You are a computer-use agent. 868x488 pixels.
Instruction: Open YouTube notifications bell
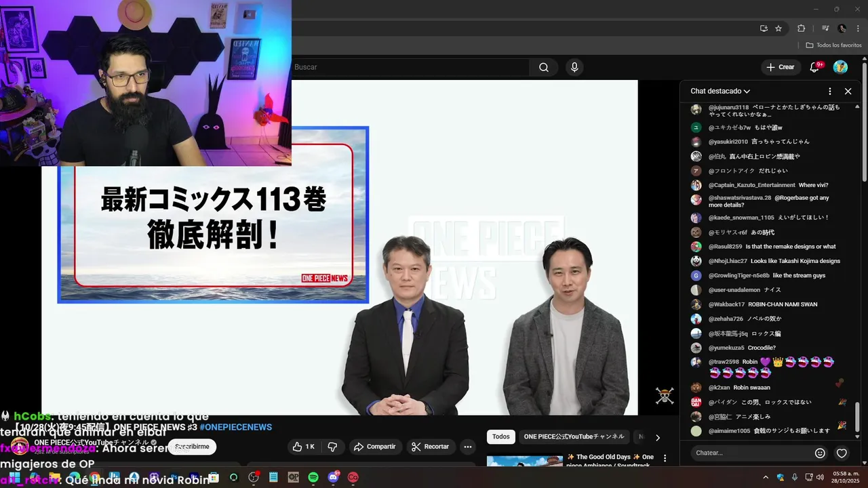point(815,67)
